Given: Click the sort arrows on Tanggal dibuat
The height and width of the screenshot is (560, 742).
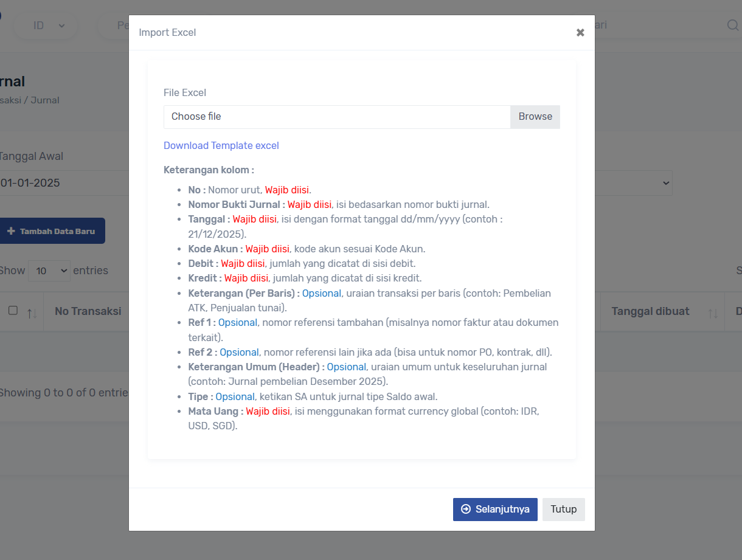Looking at the screenshot, I should [x=713, y=313].
